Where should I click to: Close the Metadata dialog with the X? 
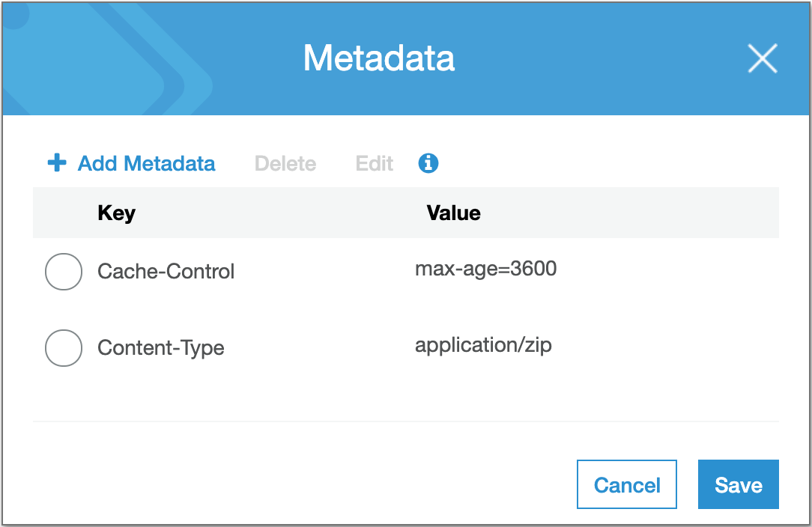[763, 58]
